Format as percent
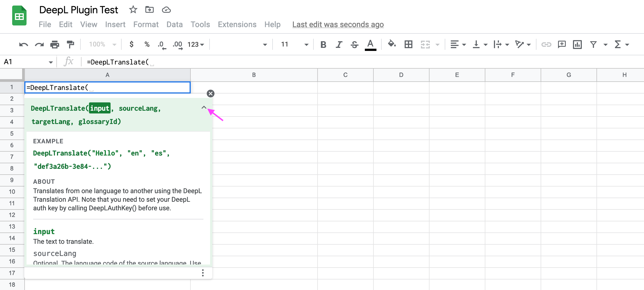 point(147,44)
